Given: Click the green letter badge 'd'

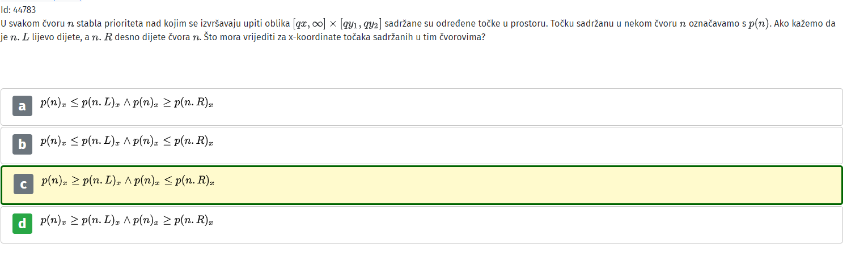Looking at the screenshot, I should click(x=22, y=224).
